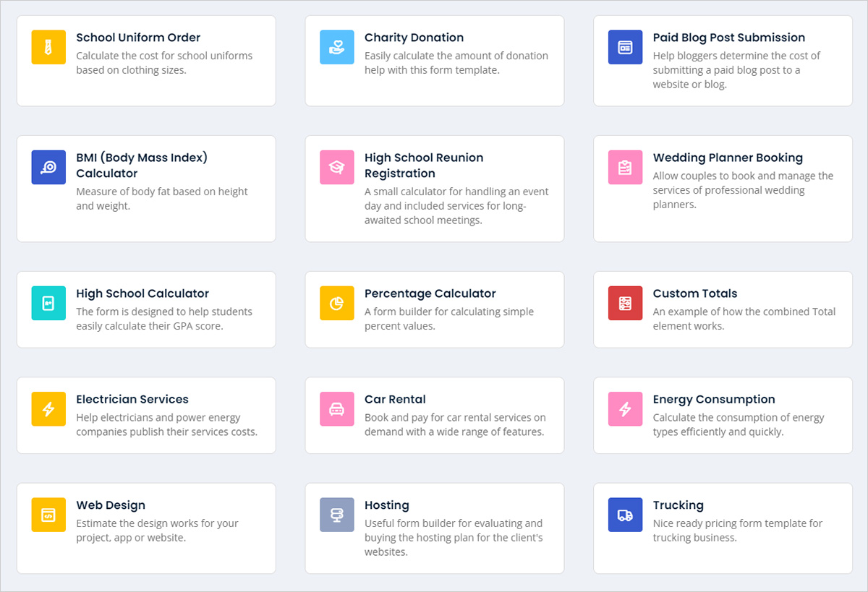Viewport: 868px width, 592px height.
Task: Click the yellow School Uniform Order icon
Action: [48, 47]
